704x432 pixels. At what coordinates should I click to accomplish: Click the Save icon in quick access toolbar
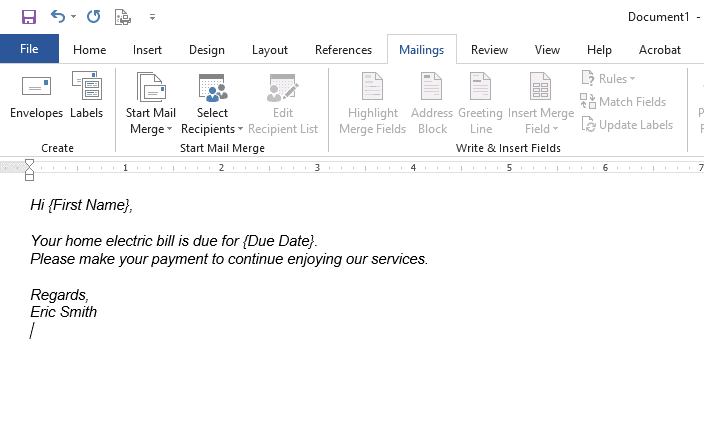coord(29,17)
